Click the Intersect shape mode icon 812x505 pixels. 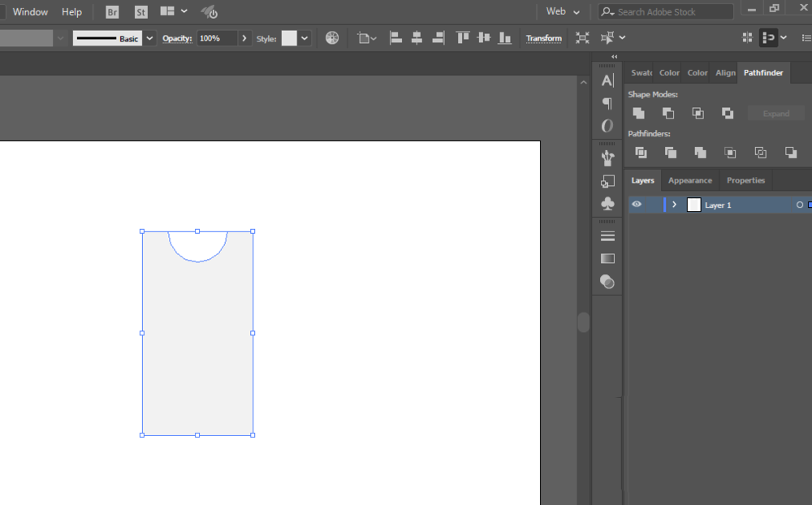pyautogui.click(x=698, y=114)
